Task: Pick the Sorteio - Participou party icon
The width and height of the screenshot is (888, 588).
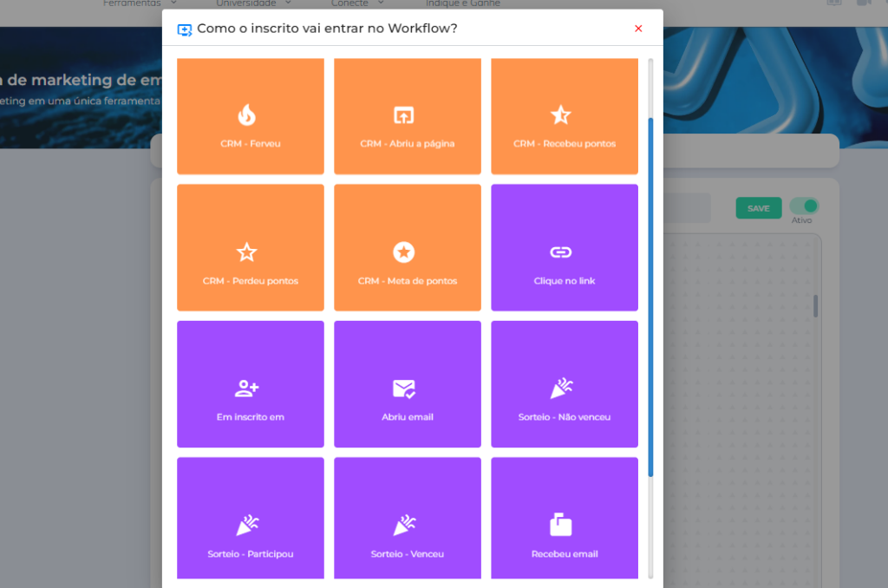Action: 246,525
